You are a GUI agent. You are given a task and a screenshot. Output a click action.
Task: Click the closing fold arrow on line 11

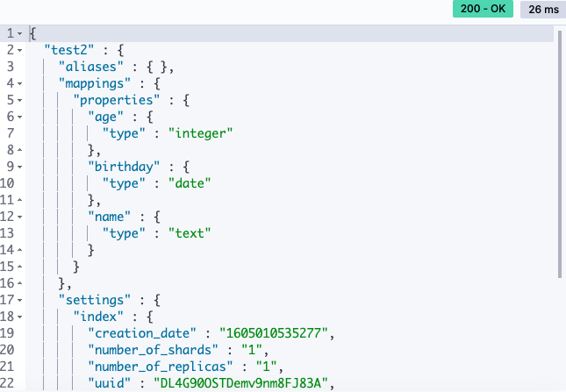pos(19,200)
